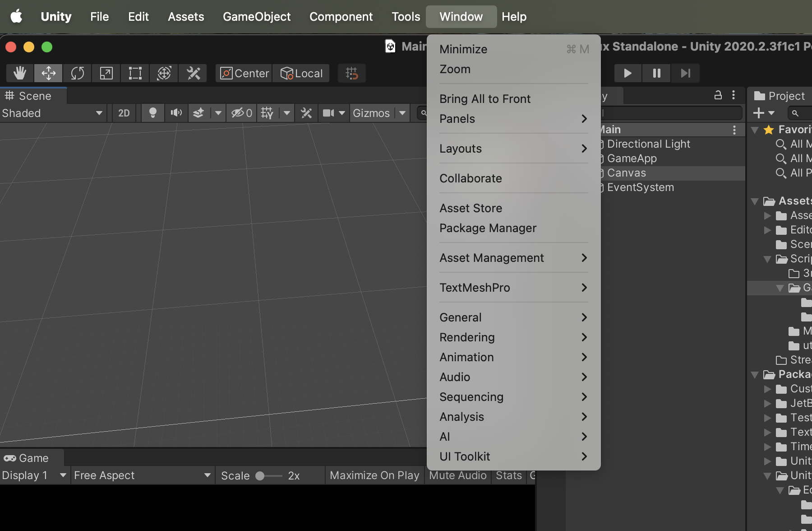
Task: Open the GameObject menu
Action: (x=257, y=17)
